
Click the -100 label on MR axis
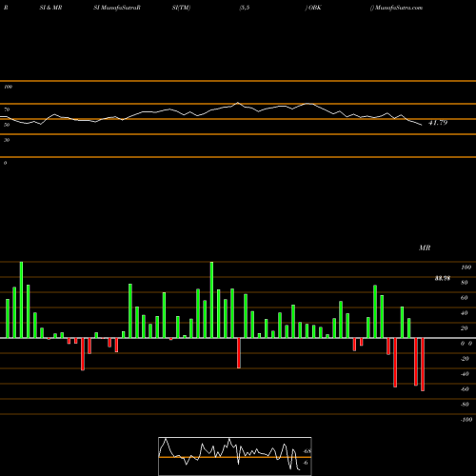pos(466,420)
